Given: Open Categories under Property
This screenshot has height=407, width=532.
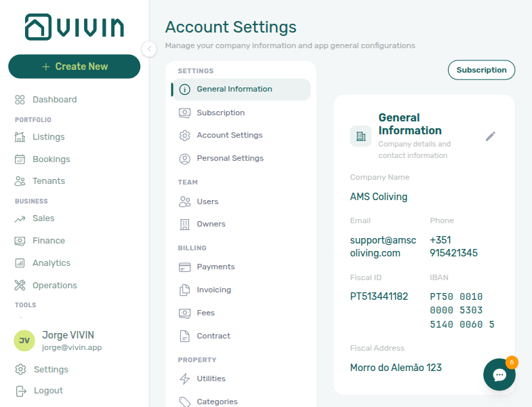Looking at the screenshot, I should click(x=217, y=402).
